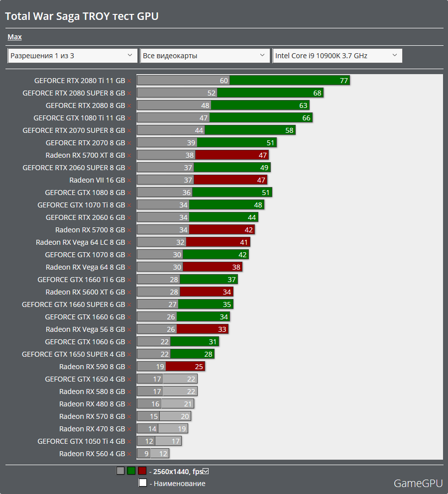This screenshot has width=448, height=494.
Task: Click the X beside Radeon RX 580 8 GB
Action: tap(129, 392)
